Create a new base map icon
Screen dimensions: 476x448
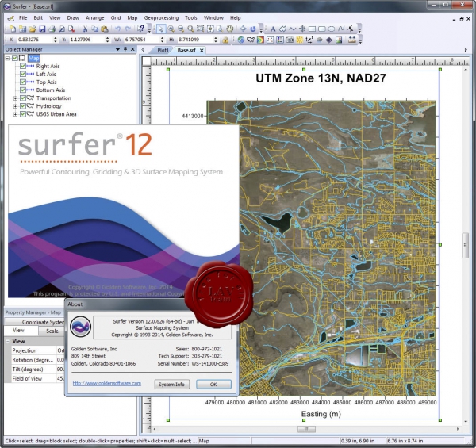tap(251, 40)
